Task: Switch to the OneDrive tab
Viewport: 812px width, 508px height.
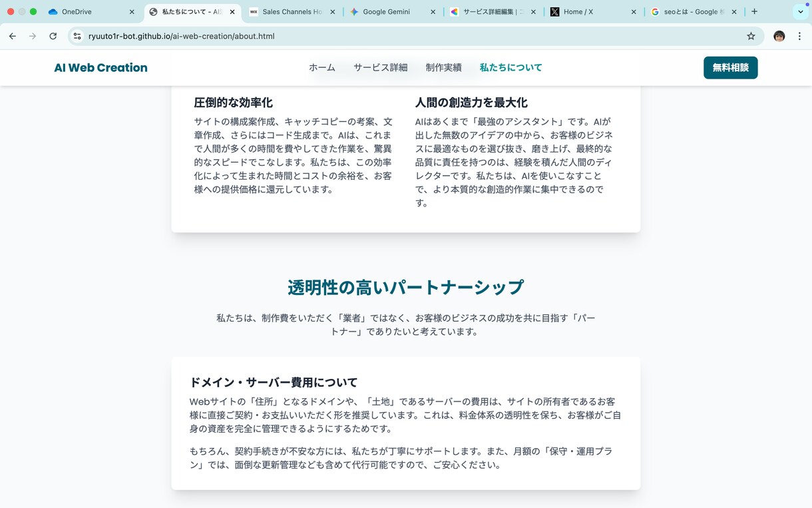Action: pyautogui.click(x=91, y=12)
